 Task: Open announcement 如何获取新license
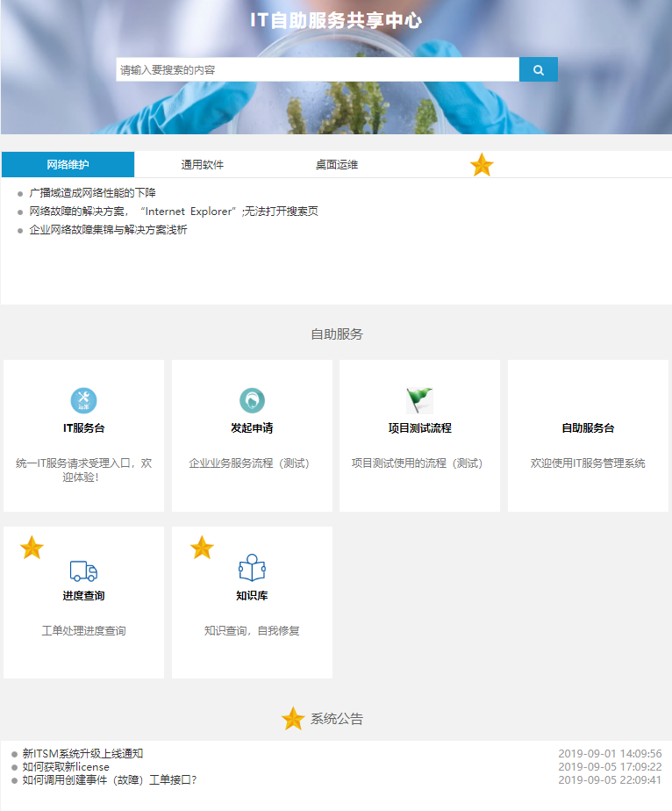(x=66, y=767)
